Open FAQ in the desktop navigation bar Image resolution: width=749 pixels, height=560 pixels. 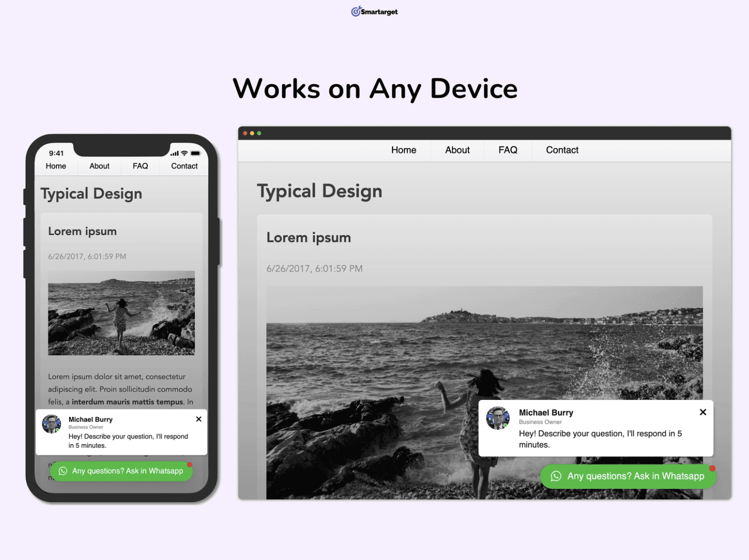508,150
